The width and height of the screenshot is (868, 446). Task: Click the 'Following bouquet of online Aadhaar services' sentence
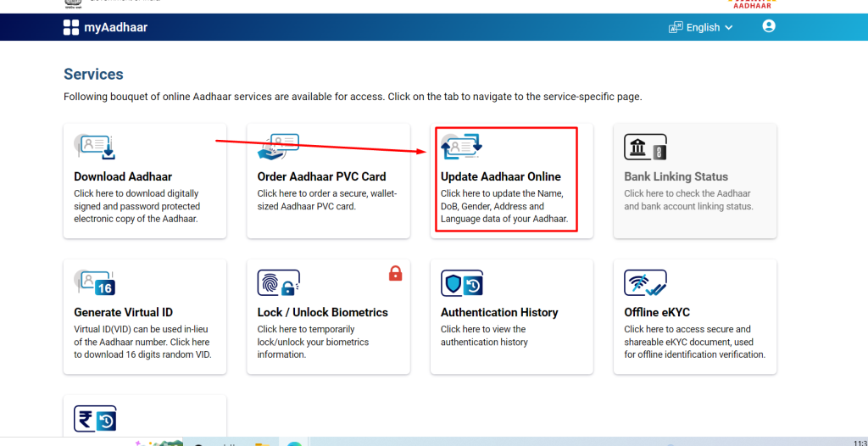[353, 97]
